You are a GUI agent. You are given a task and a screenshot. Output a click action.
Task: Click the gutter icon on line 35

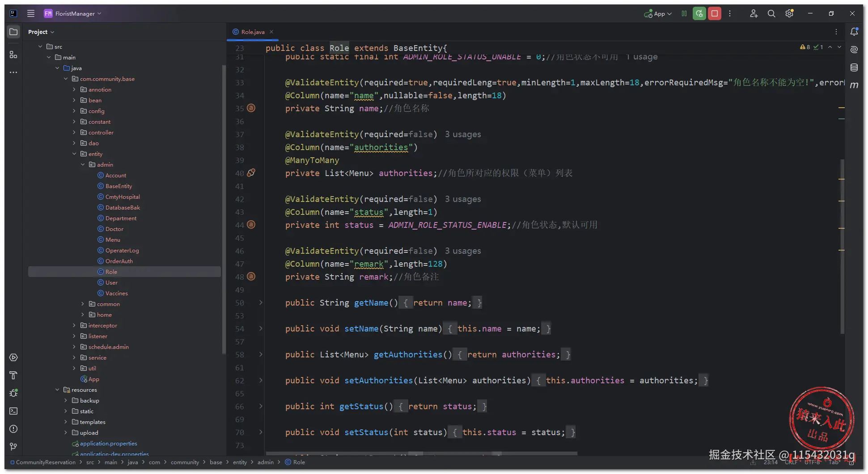(x=251, y=108)
